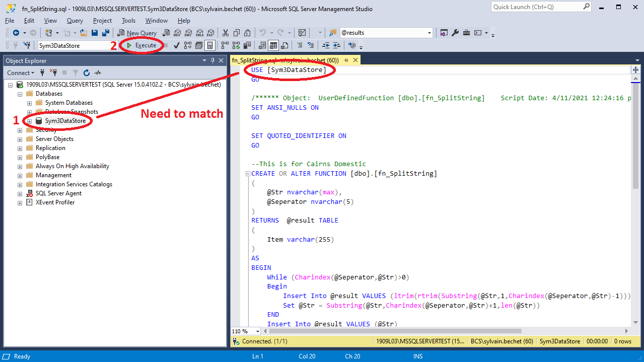Toggle pin on fn_SplitString.sql tab
Screen dimensions: 644x362
[346, 60]
